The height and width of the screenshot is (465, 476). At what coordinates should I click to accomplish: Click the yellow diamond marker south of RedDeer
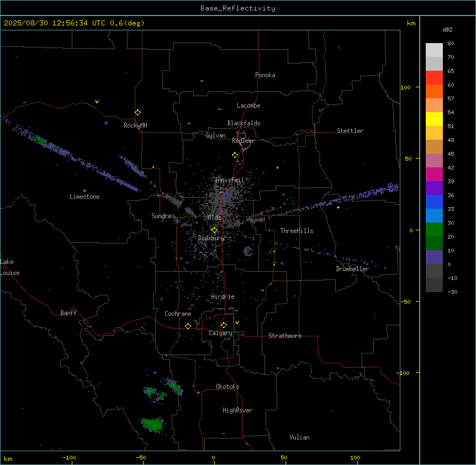[x=235, y=155]
